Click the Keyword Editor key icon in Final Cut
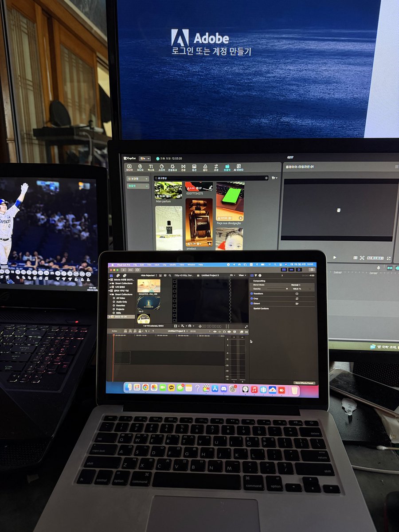The width and height of the screenshot is (399, 532). [131, 270]
